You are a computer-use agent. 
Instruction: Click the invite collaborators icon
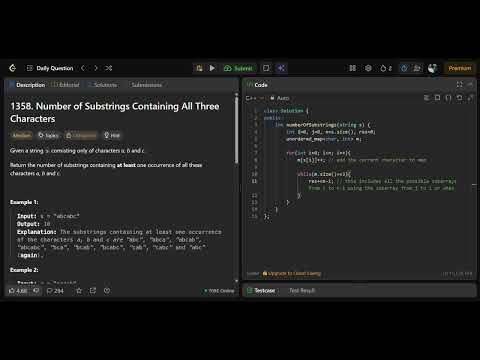point(417,68)
